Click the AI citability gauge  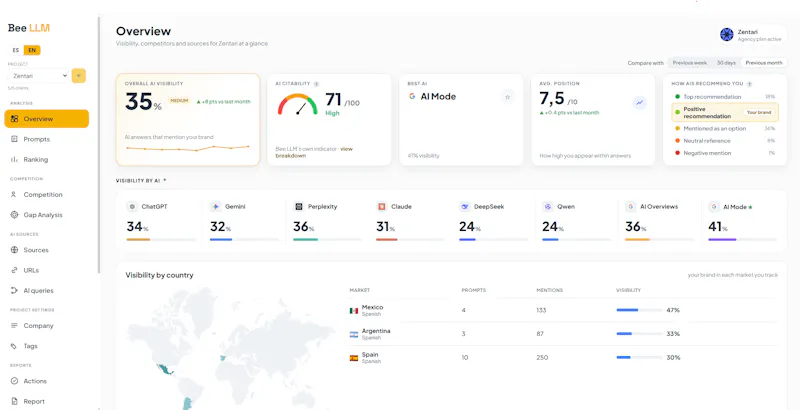pos(297,105)
